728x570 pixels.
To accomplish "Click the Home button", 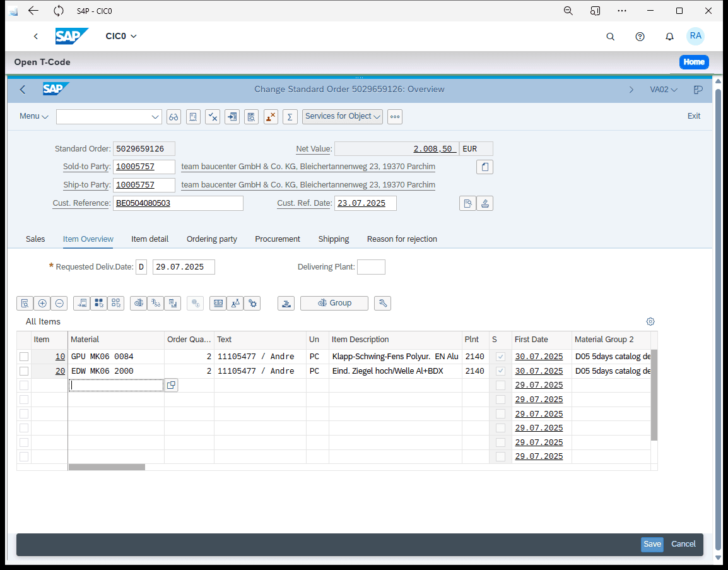I will (x=694, y=62).
